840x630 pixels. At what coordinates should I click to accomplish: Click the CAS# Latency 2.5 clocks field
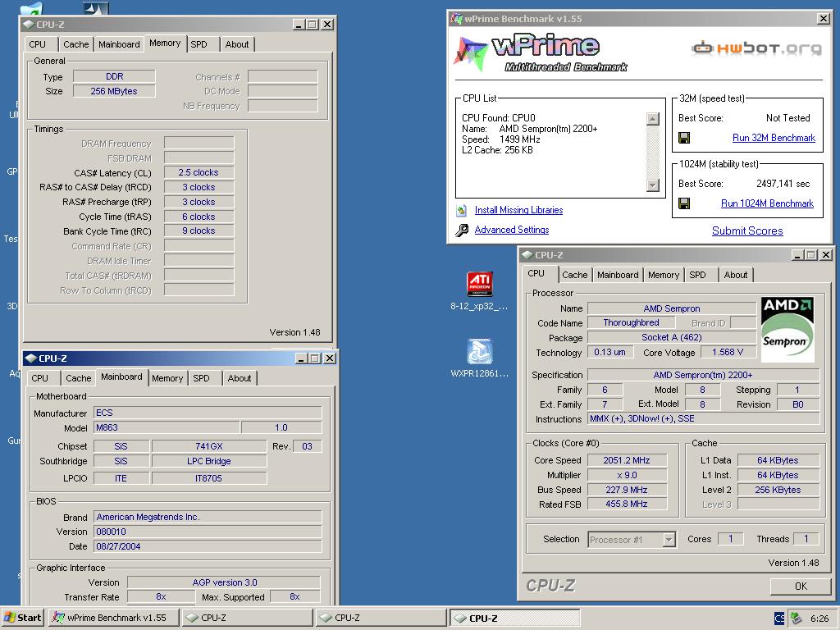pyautogui.click(x=199, y=172)
